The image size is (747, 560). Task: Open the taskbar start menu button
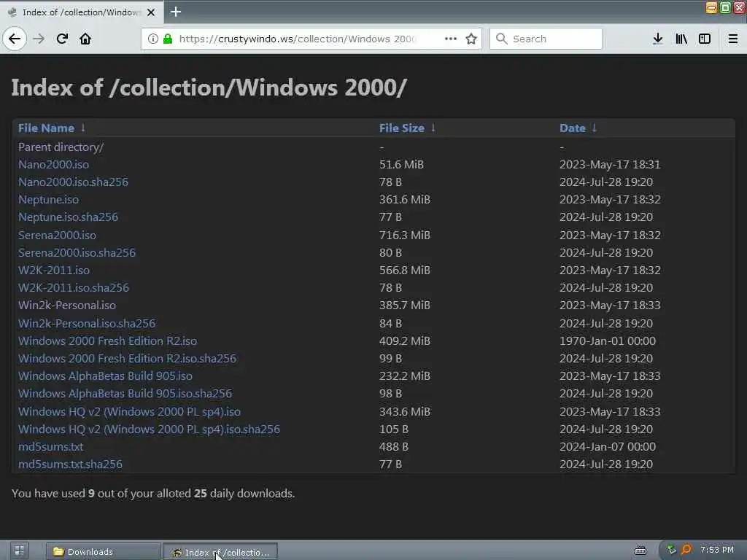tap(19, 551)
